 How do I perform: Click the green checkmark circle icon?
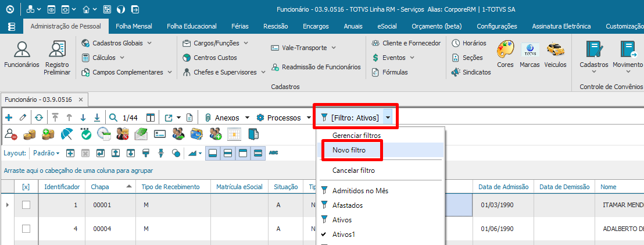(x=85, y=134)
